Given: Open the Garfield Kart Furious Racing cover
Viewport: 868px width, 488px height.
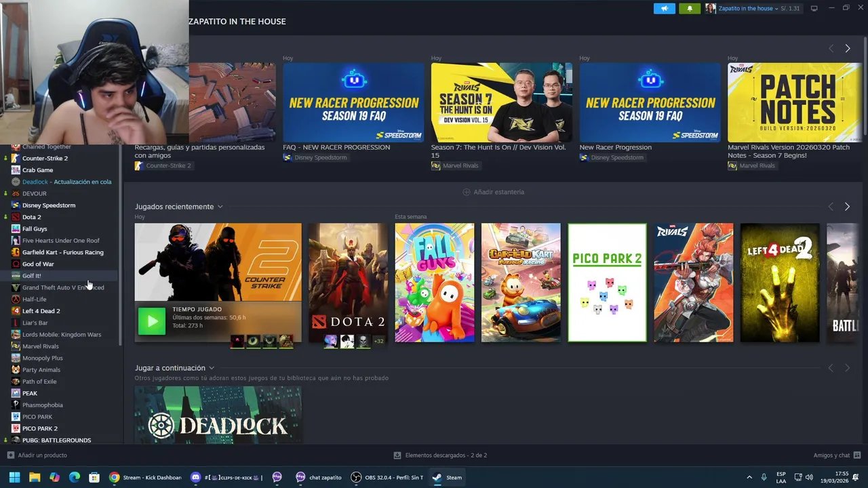Looking at the screenshot, I should point(521,283).
